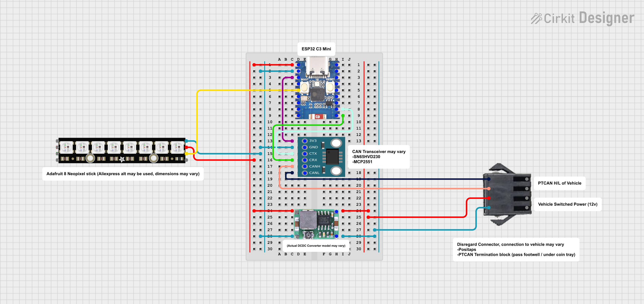This screenshot has height=304, width=644.
Task: Select the light mint CTX wire
Action: coord(314,132)
